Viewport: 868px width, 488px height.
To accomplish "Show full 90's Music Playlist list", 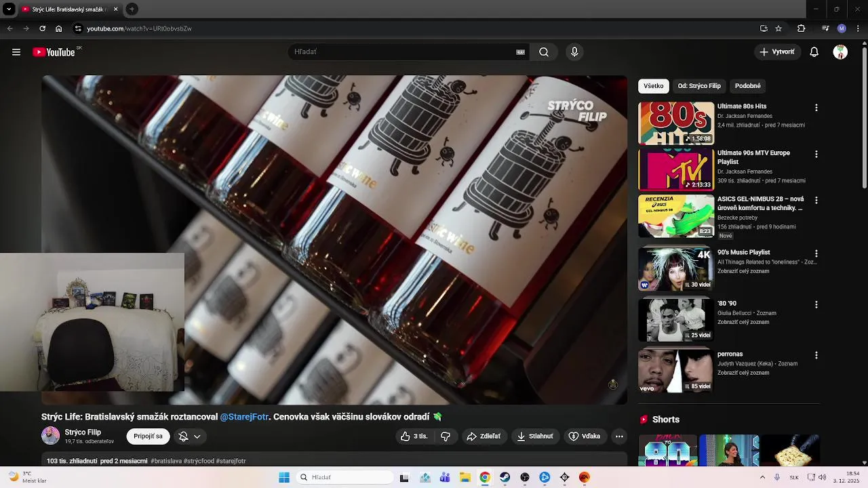I will coord(743,271).
